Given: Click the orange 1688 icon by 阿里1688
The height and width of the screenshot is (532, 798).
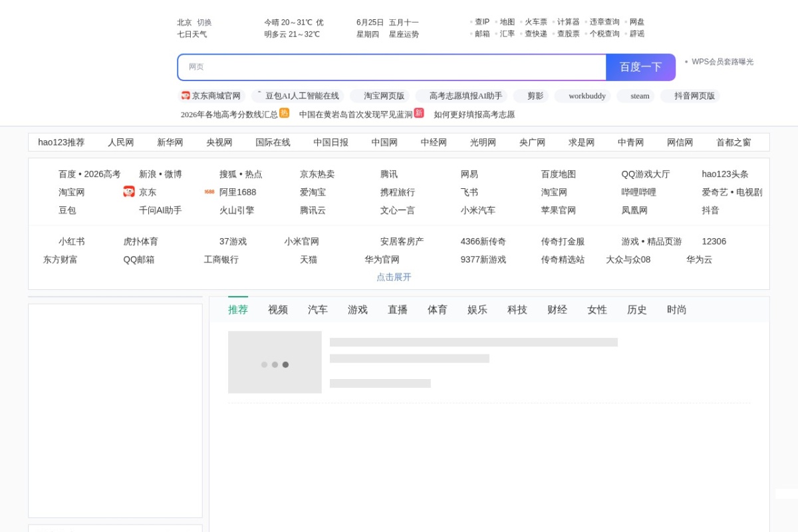Looking at the screenshot, I should tap(209, 192).
